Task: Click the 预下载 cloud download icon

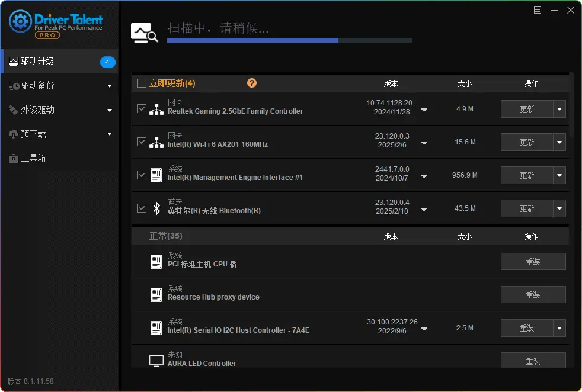Action: pos(14,134)
